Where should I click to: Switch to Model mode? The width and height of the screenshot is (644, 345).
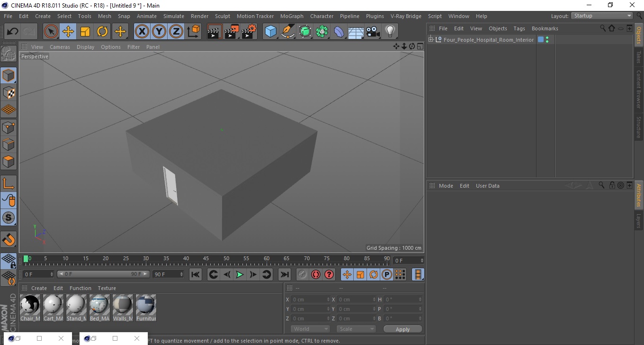click(9, 75)
